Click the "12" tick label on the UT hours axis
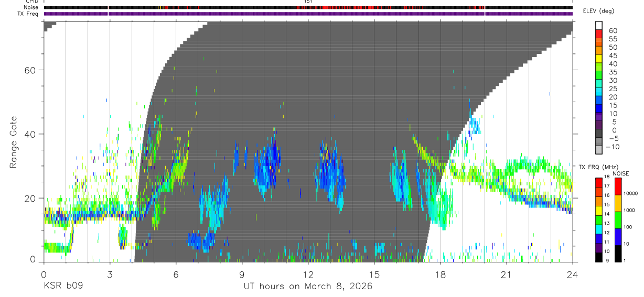The height and width of the screenshot is (297, 644). coord(308,274)
